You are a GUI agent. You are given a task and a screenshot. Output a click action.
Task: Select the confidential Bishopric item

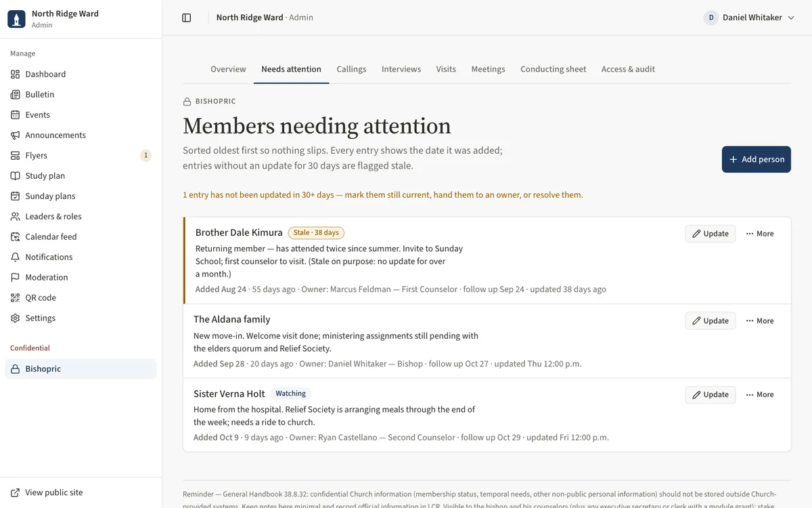(x=81, y=369)
